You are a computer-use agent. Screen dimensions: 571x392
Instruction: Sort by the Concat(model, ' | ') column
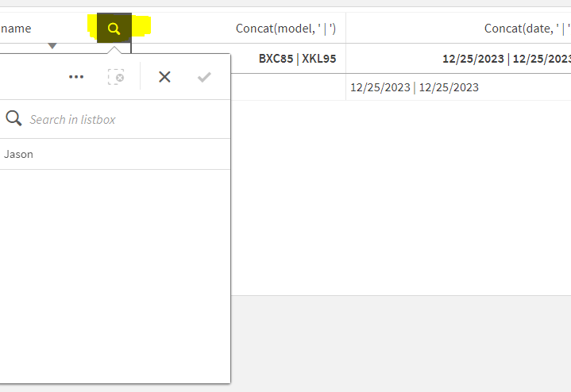(285, 29)
